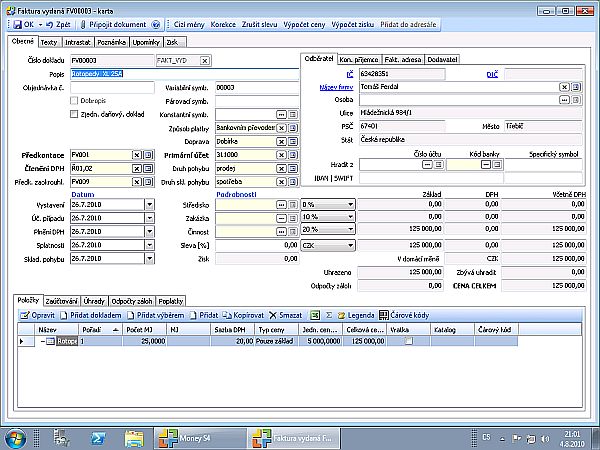Click Připojit dokument paperclip button
600x450 pixels.
pyautogui.click(x=113, y=24)
